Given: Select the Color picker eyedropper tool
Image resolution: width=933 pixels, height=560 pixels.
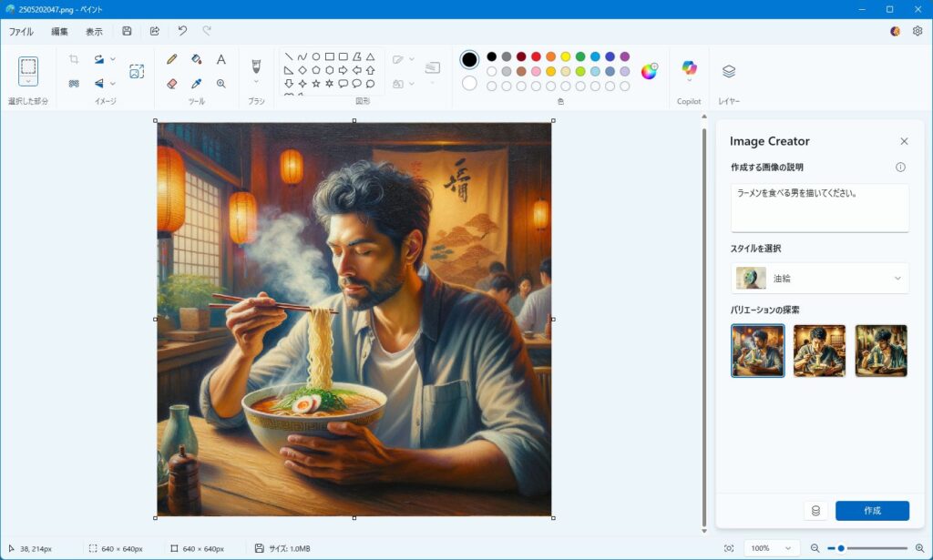Looking at the screenshot, I should [x=197, y=84].
